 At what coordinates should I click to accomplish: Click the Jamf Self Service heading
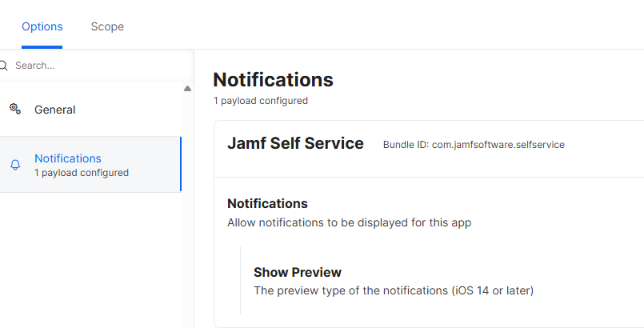[x=295, y=143]
